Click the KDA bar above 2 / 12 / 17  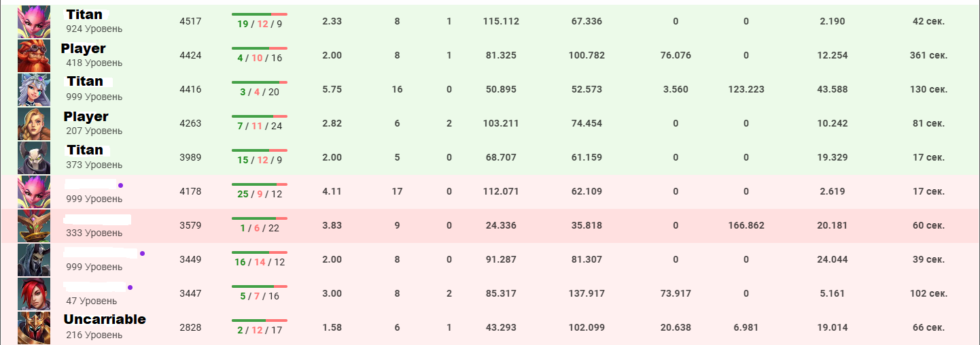259,320
